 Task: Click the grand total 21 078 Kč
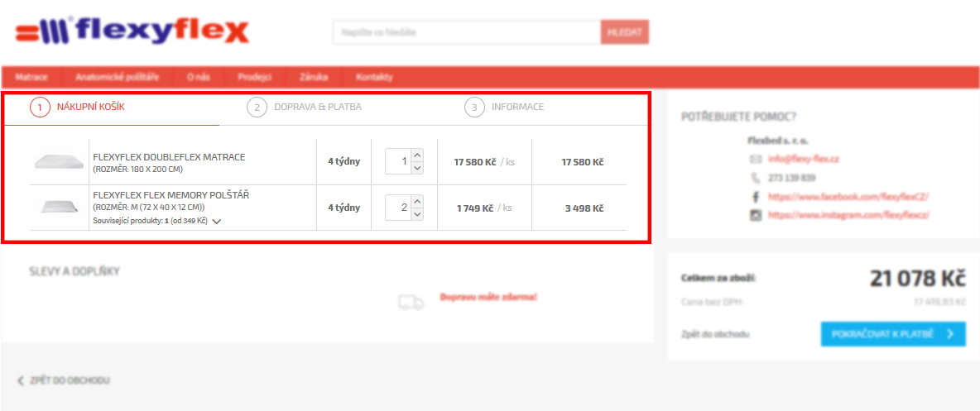coord(917,279)
